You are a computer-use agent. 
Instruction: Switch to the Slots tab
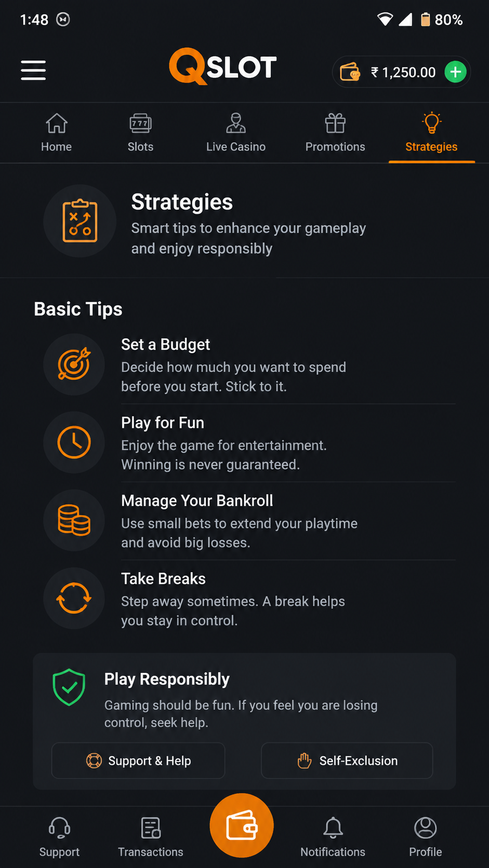[x=140, y=133]
